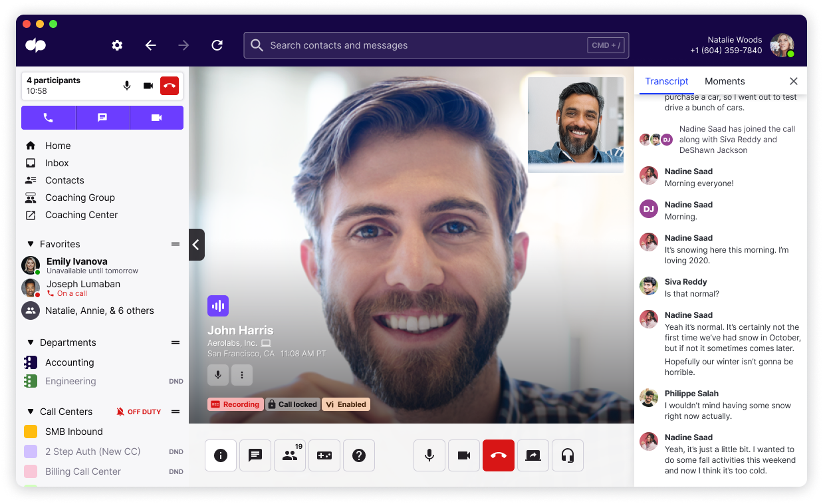Mute your microphone in the bottom toolbar
Screen dimensions: 823x504
click(x=429, y=455)
